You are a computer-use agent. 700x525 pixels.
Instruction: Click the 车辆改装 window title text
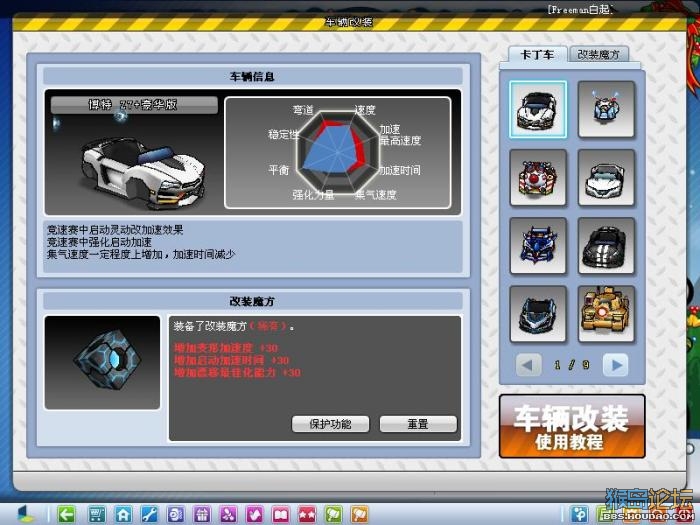[349, 22]
